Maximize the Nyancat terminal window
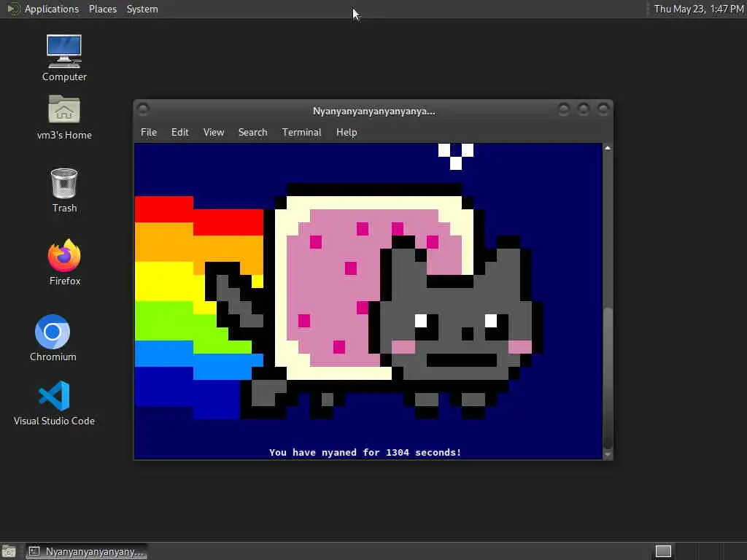The image size is (747, 560). 583,109
